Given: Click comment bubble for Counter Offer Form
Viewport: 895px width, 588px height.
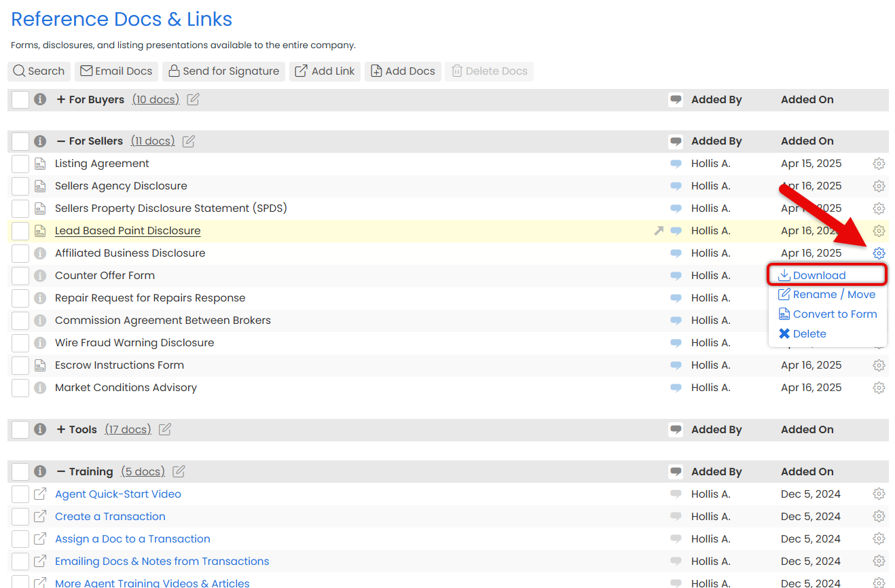Looking at the screenshot, I should pyautogui.click(x=676, y=276).
